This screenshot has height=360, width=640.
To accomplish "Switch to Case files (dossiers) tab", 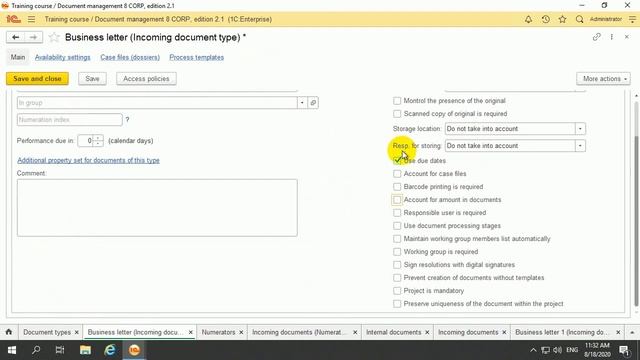I will [x=130, y=58].
